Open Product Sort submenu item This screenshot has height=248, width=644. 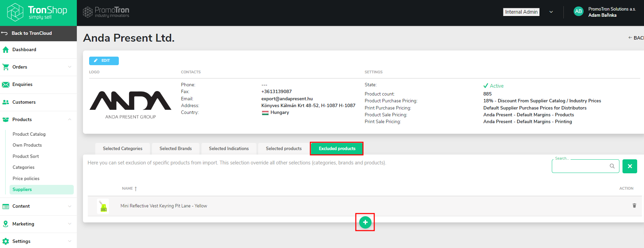[x=26, y=156]
